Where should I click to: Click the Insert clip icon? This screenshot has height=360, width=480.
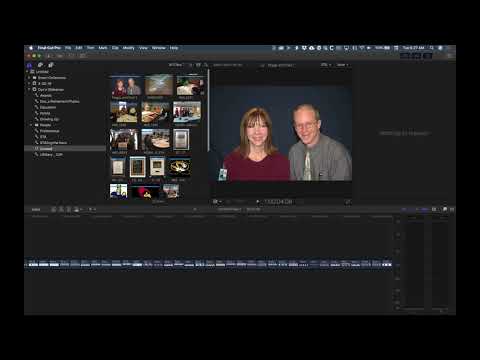tap(61, 209)
